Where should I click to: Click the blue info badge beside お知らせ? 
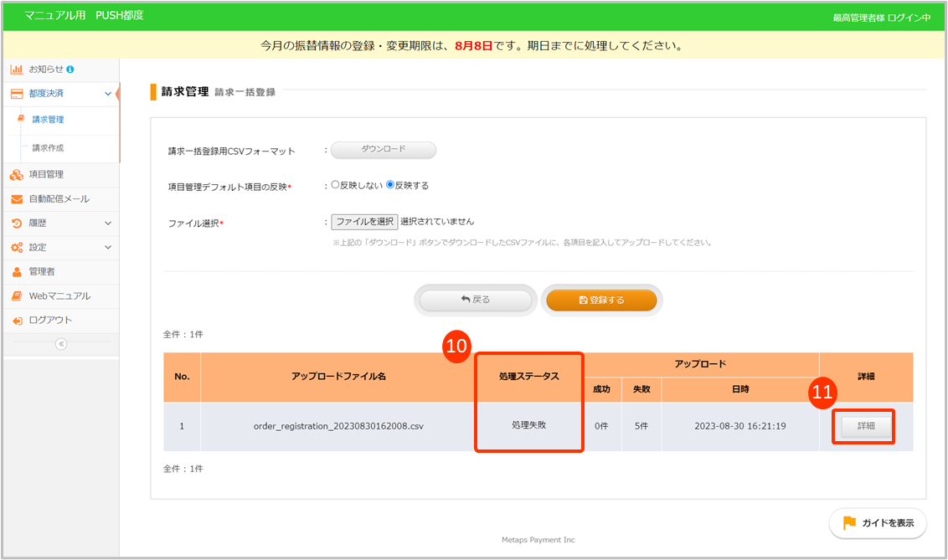(x=70, y=69)
